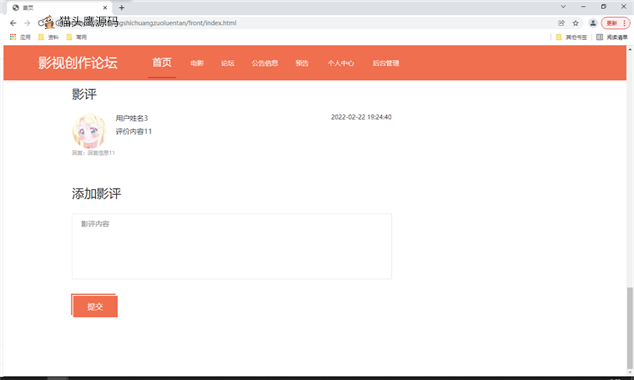Go back with the browser back arrow

pos(13,23)
